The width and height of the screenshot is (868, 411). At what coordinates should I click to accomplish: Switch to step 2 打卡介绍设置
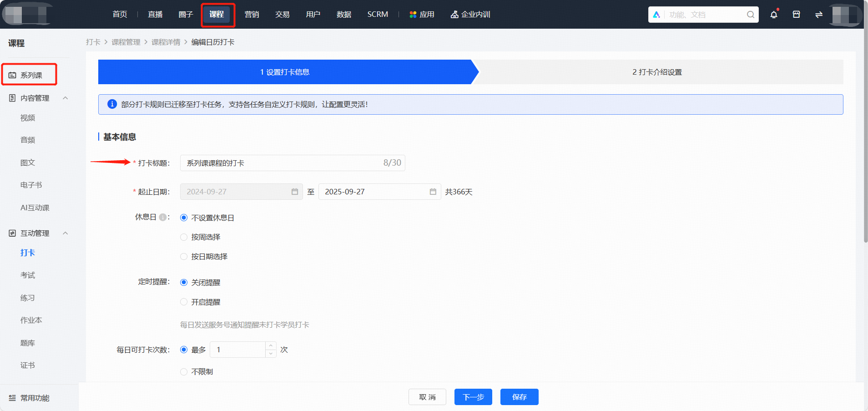[x=657, y=72]
